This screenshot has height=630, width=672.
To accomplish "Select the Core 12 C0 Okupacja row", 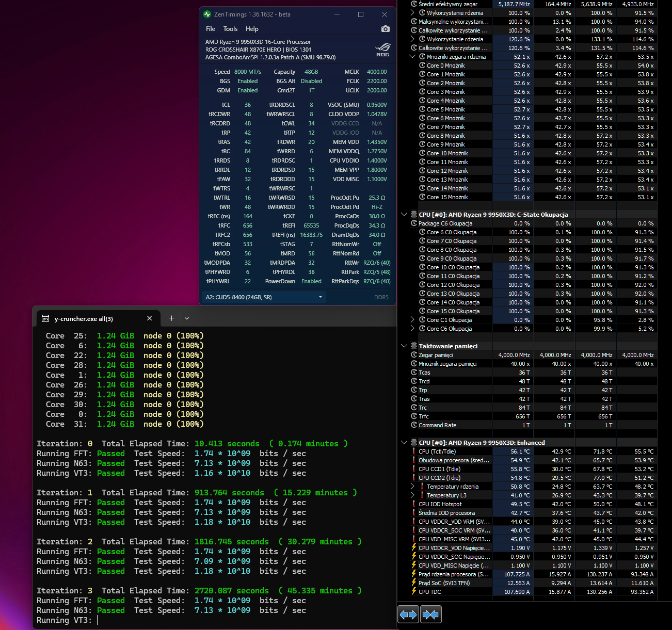I will pos(534,285).
